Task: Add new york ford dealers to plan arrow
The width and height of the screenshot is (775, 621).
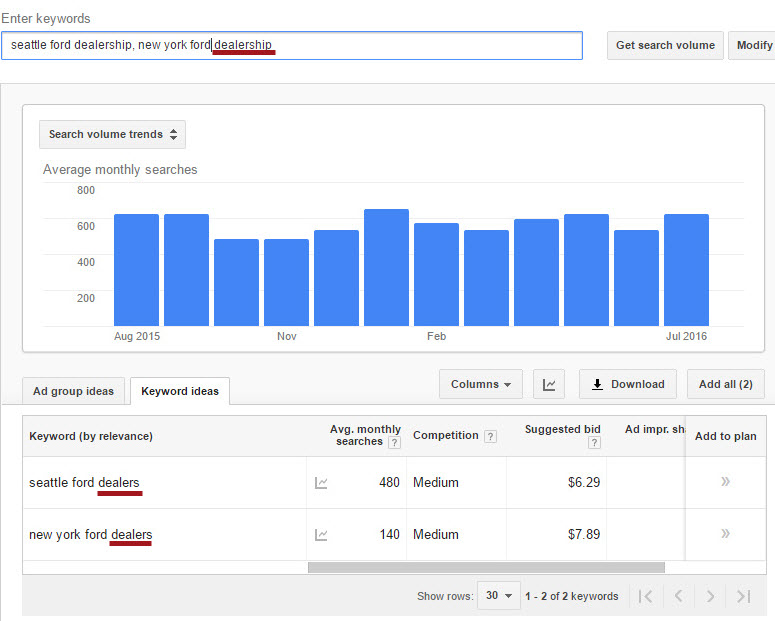Action: point(725,534)
